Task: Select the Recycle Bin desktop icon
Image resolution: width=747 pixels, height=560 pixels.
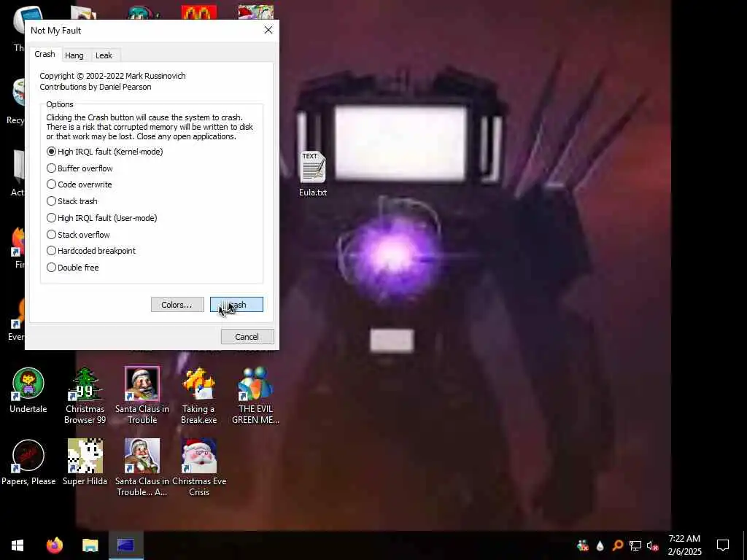Action: click(x=18, y=102)
